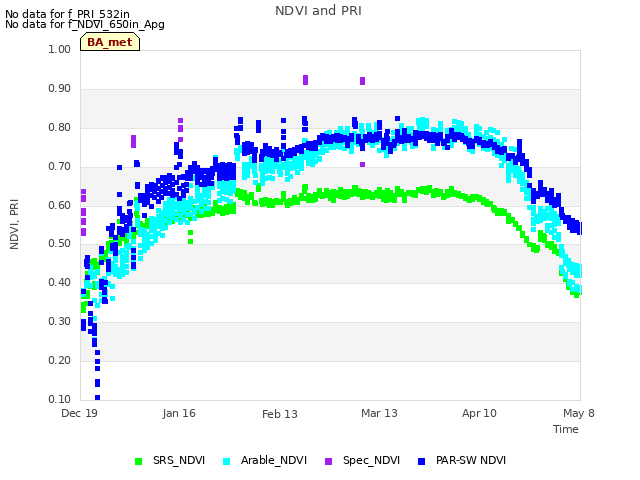640x480 pixels.
Task: Click the 'No data for f_PRI_532in' message
Action: point(67,15)
